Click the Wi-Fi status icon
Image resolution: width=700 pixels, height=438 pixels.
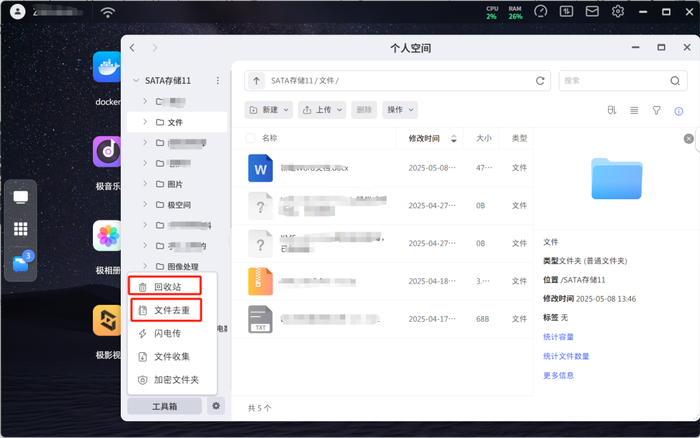click(x=108, y=13)
